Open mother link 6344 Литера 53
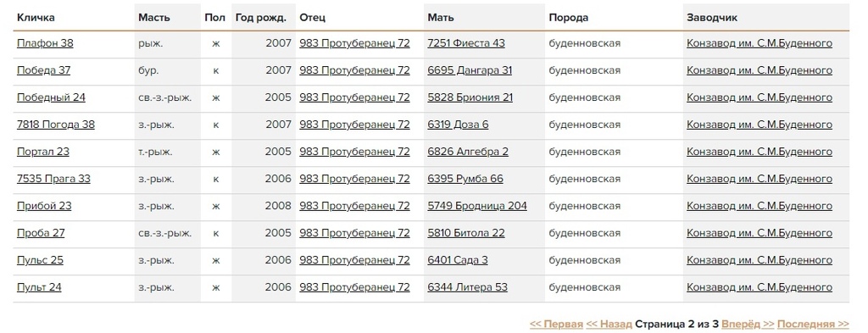Image resolution: width=868 pixels, height=333 pixels. pyautogui.click(x=467, y=287)
